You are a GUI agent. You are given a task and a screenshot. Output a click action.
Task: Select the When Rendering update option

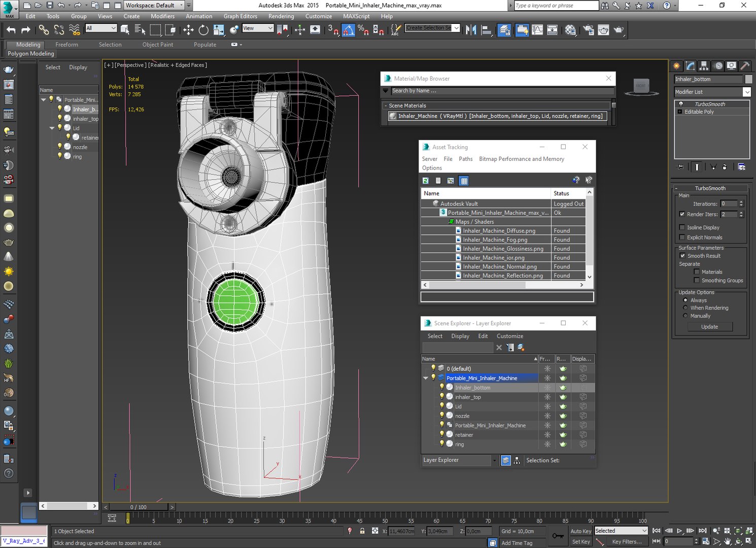coord(685,308)
